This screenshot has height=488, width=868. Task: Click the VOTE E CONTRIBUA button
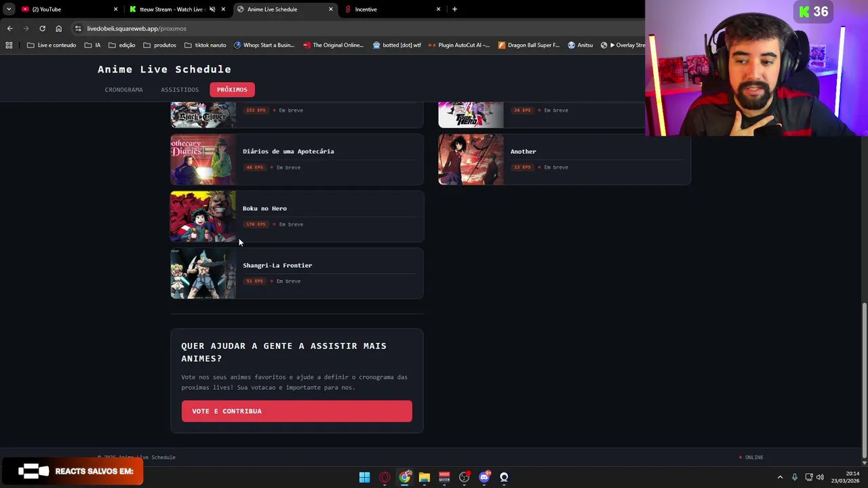click(x=296, y=411)
